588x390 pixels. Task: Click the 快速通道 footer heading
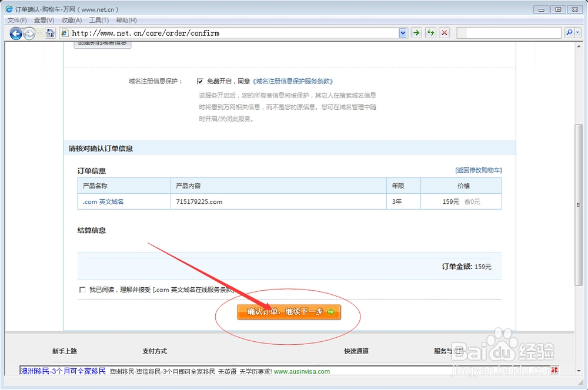(356, 351)
